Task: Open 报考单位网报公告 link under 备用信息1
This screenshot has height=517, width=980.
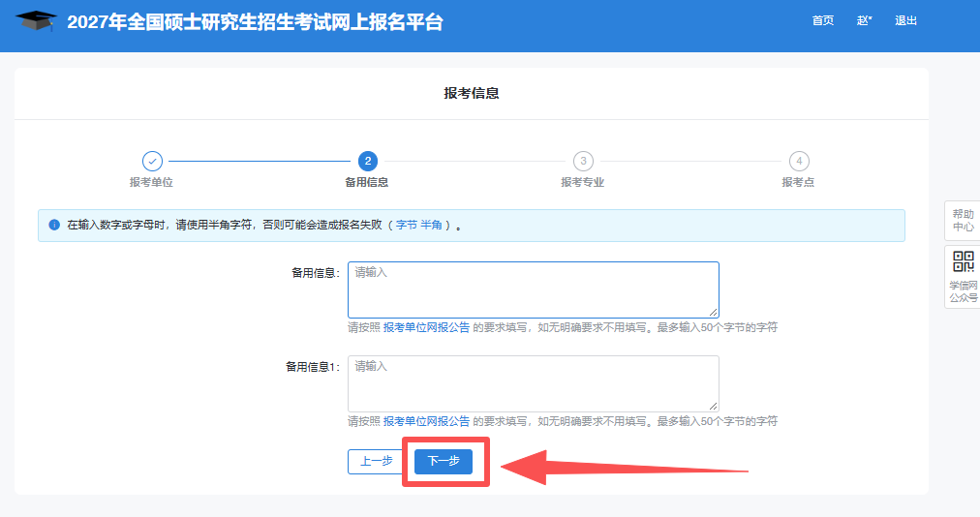Action: click(x=426, y=421)
